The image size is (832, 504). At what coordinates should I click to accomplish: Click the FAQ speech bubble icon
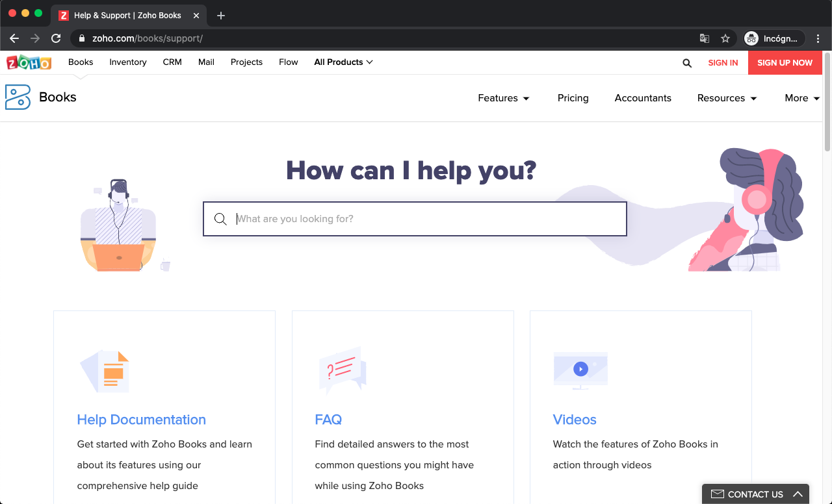(343, 370)
